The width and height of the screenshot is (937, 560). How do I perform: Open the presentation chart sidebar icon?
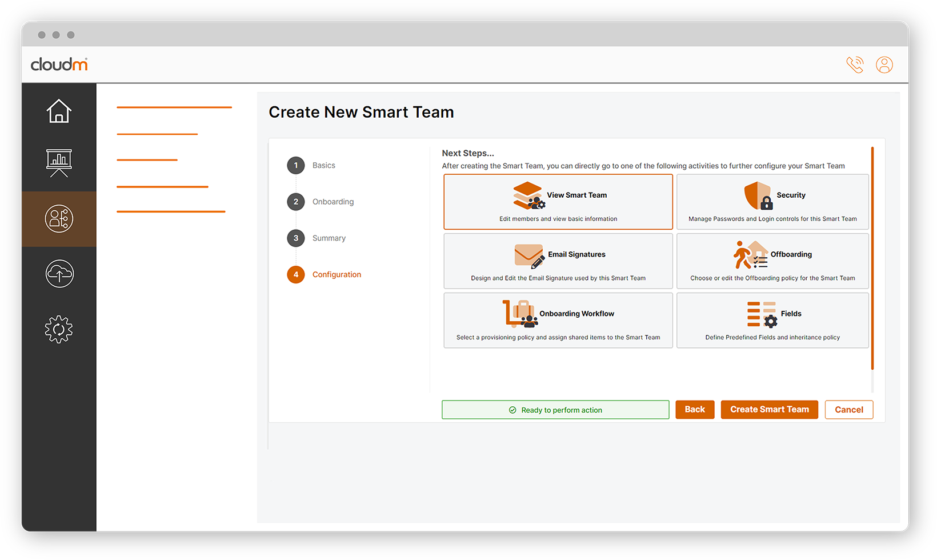coord(59,163)
